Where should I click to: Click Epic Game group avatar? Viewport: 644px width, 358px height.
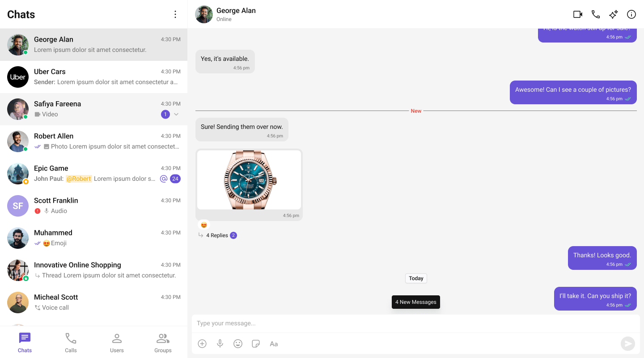pos(18,174)
